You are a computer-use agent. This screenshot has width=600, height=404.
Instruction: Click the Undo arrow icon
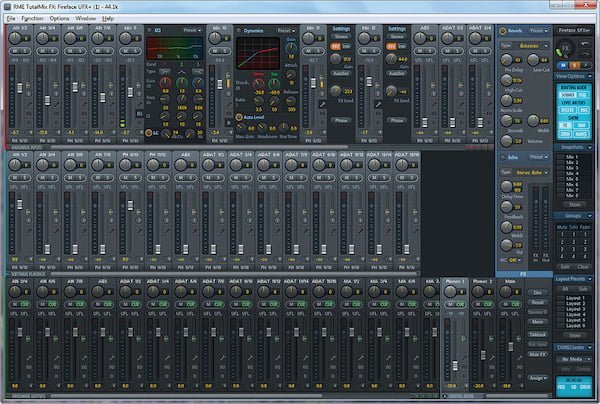tap(585, 44)
